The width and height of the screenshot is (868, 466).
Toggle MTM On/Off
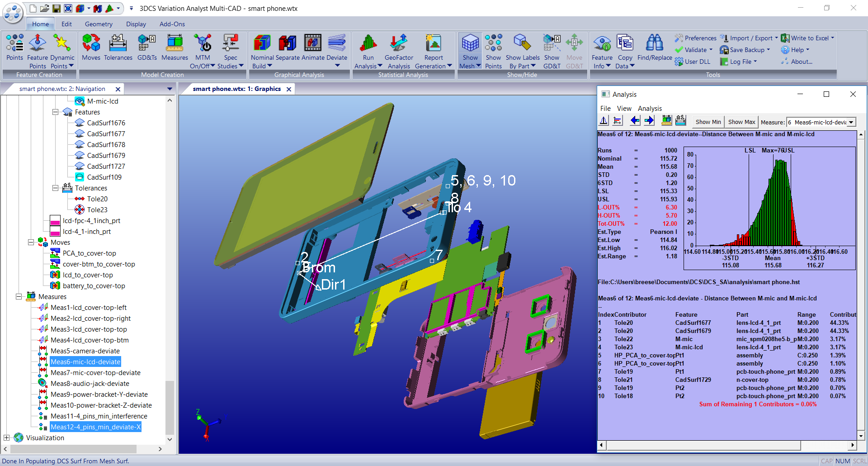pos(203,50)
